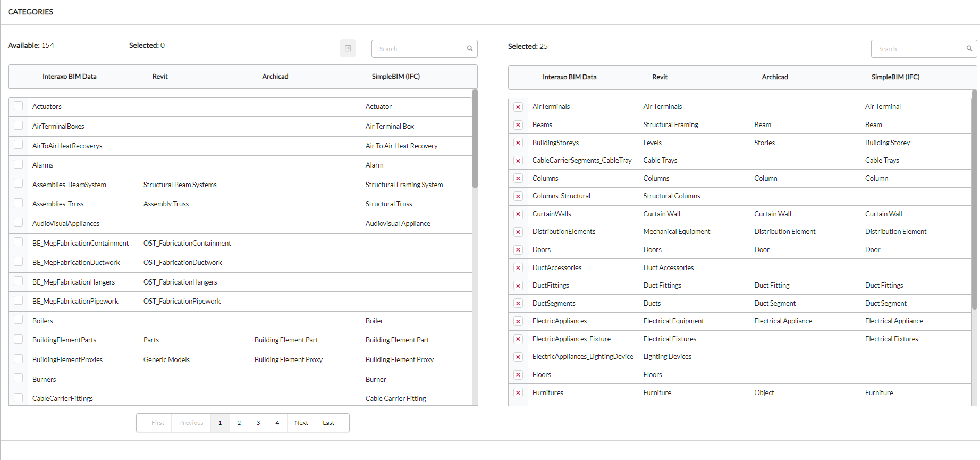Remove ElectricAppliances_Fixture selection
Viewport: 980px width, 460px height.
518,339
